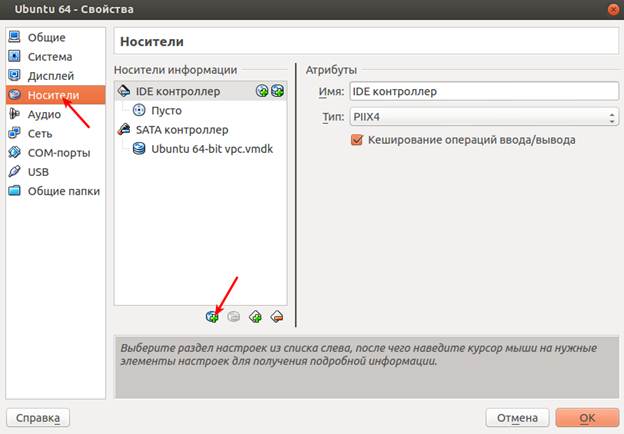Image resolution: width=624 pixels, height=434 pixels.
Task: Open the Общие папки section
Action: coord(55,191)
